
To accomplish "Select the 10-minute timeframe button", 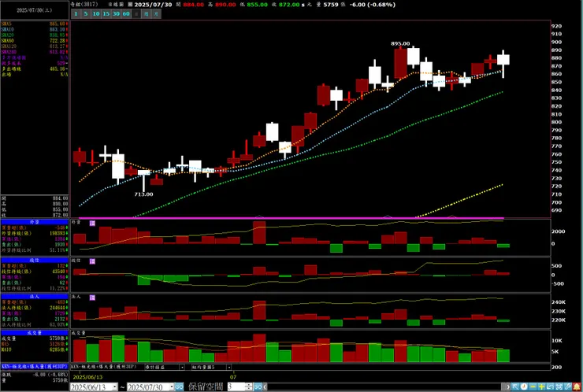I will (x=96, y=13).
